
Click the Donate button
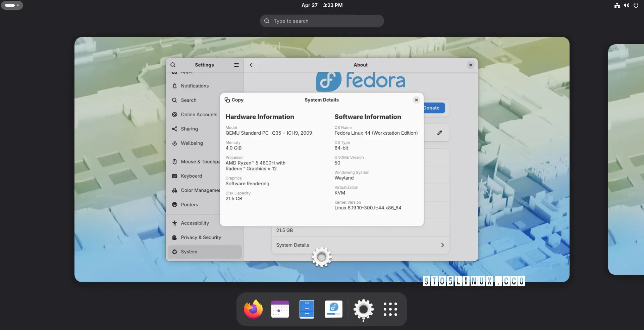point(434,108)
